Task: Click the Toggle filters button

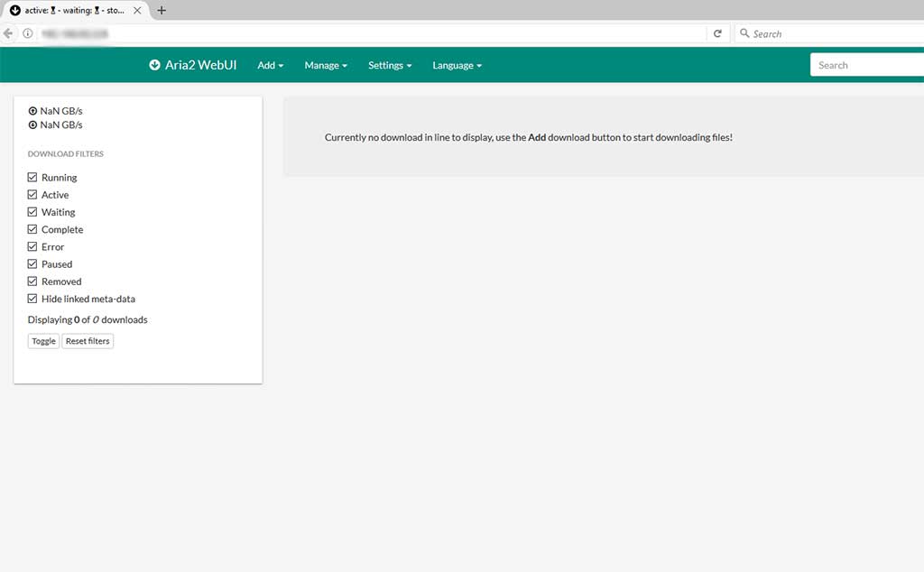Action: click(x=43, y=341)
